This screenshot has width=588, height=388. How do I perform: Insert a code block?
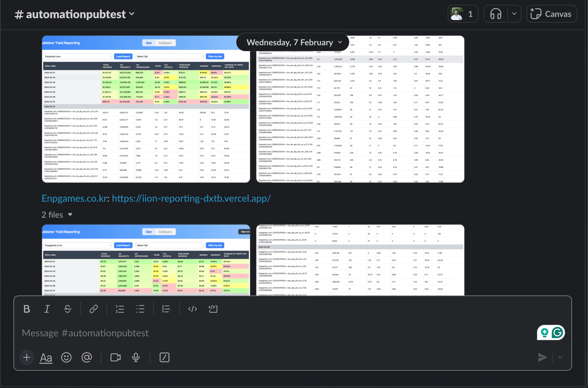tap(213, 309)
